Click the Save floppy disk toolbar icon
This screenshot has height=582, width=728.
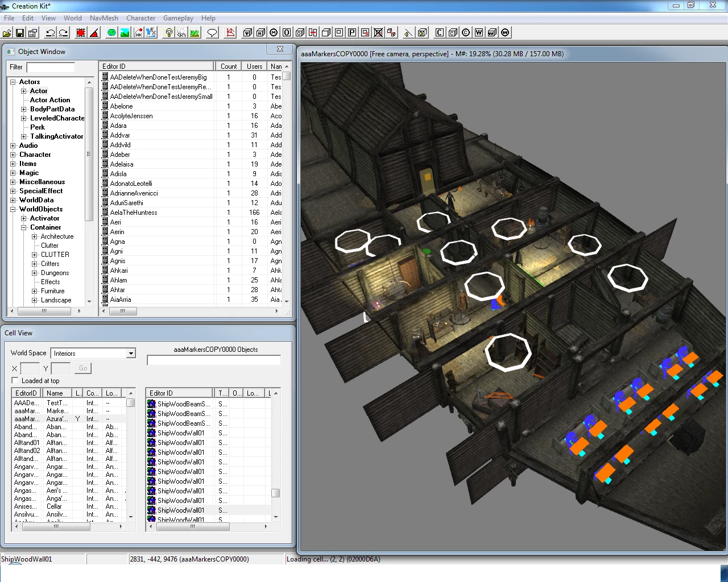tap(20, 33)
